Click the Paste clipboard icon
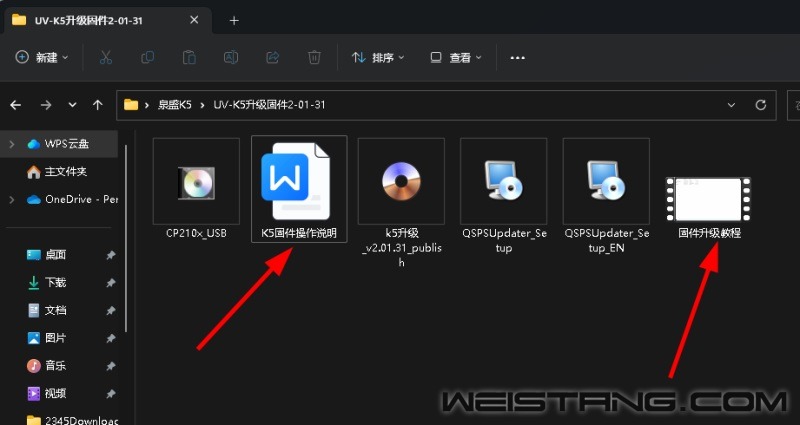 point(189,58)
